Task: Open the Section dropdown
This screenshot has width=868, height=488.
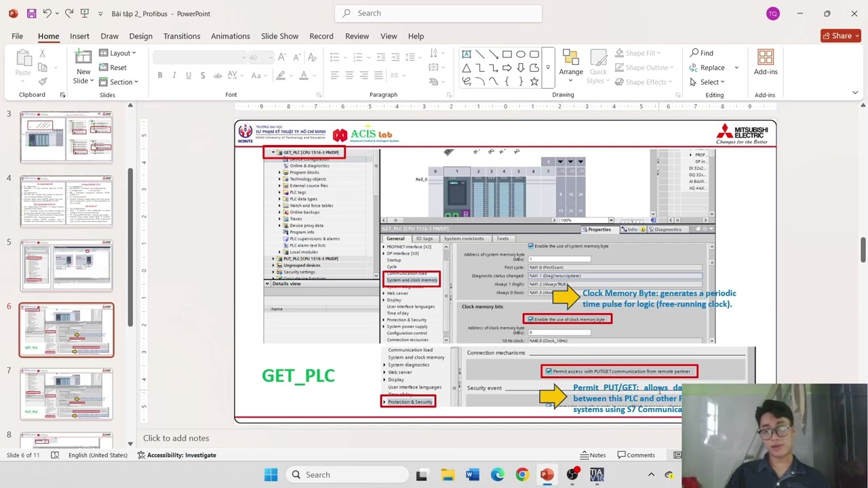Action: tap(119, 82)
